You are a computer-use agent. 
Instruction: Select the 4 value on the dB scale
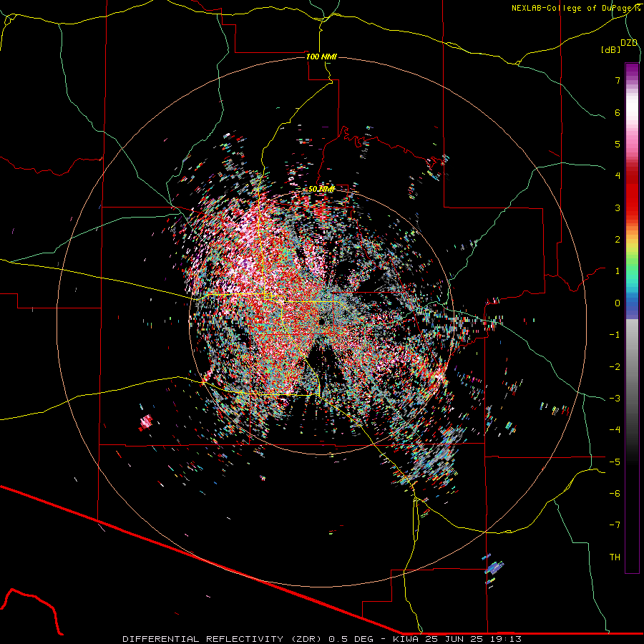tap(618, 176)
